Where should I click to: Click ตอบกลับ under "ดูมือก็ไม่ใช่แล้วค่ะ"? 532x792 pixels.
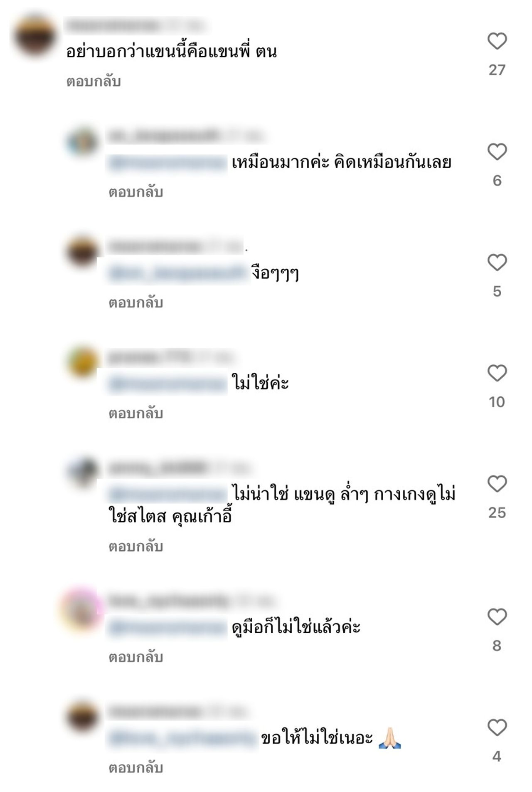[135, 657]
